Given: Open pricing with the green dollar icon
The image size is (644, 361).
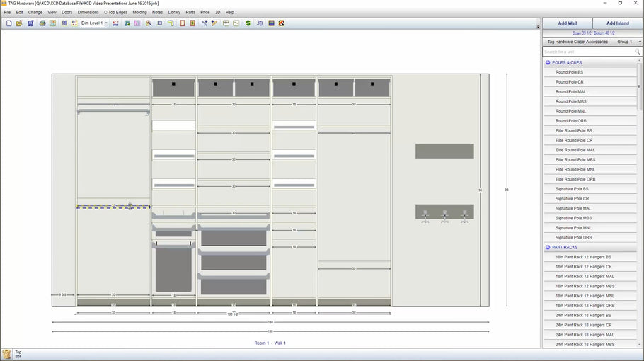Looking at the screenshot, I should pos(248,23).
